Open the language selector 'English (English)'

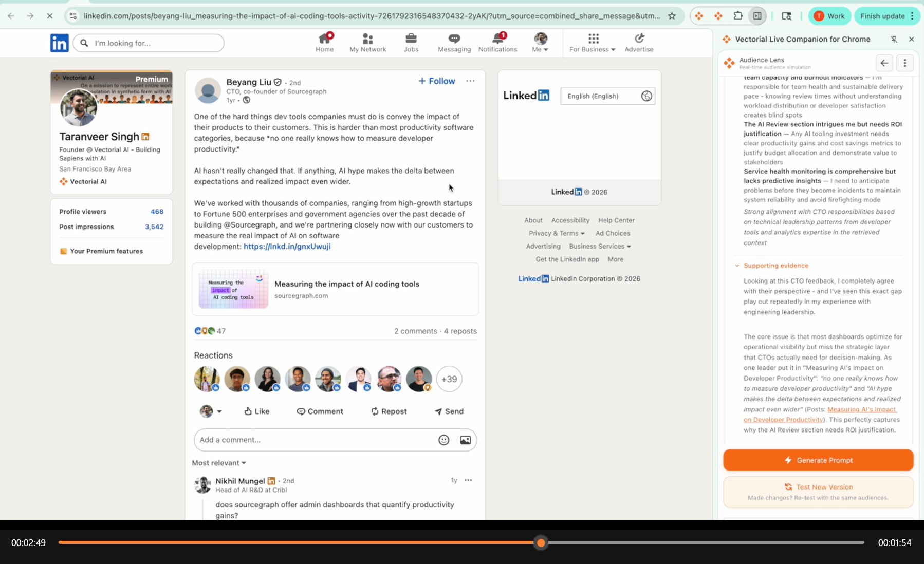tap(608, 96)
